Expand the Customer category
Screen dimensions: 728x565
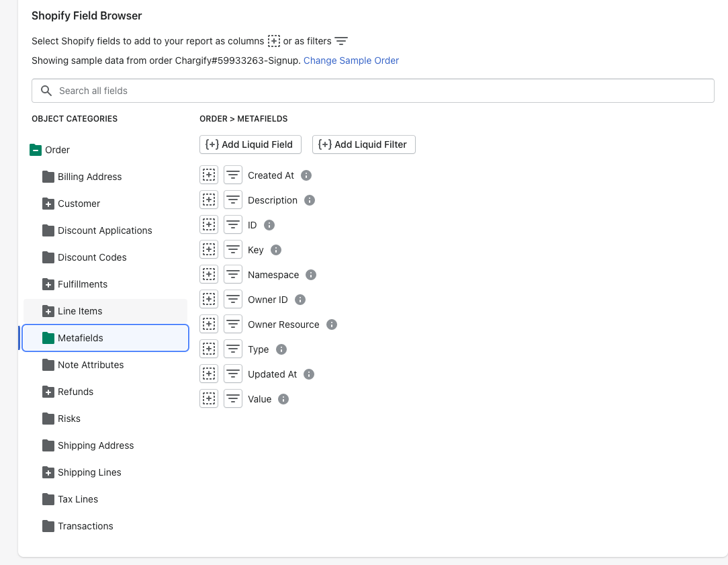pos(48,204)
